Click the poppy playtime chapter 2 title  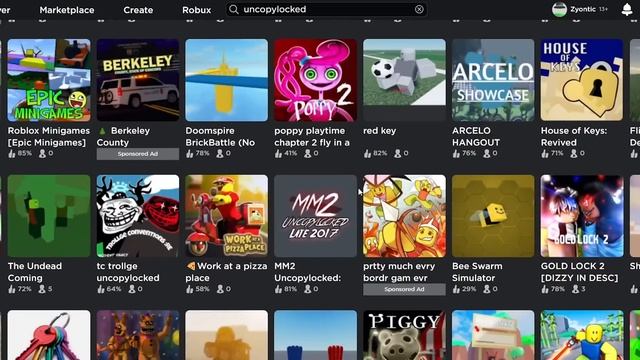[312, 136]
